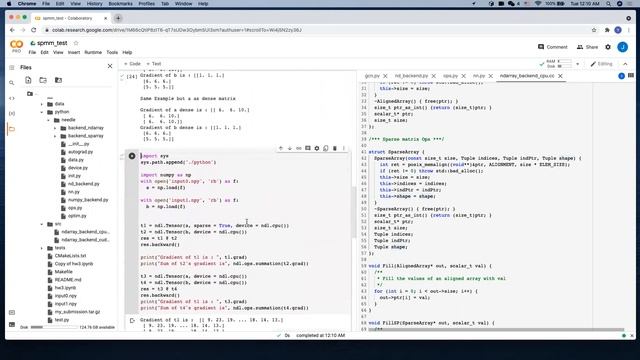Click the refresh folder icon in Files
This screenshot has height=360, width=640.
(43, 80)
